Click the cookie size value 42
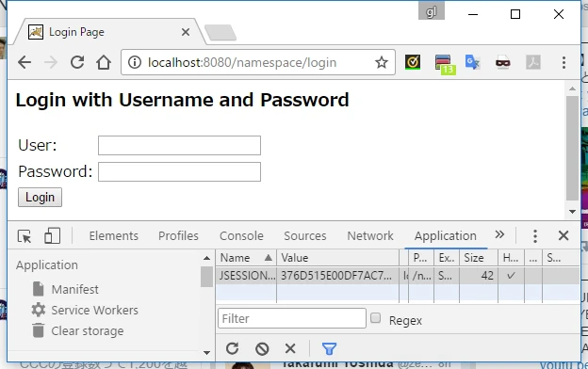 pos(487,276)
